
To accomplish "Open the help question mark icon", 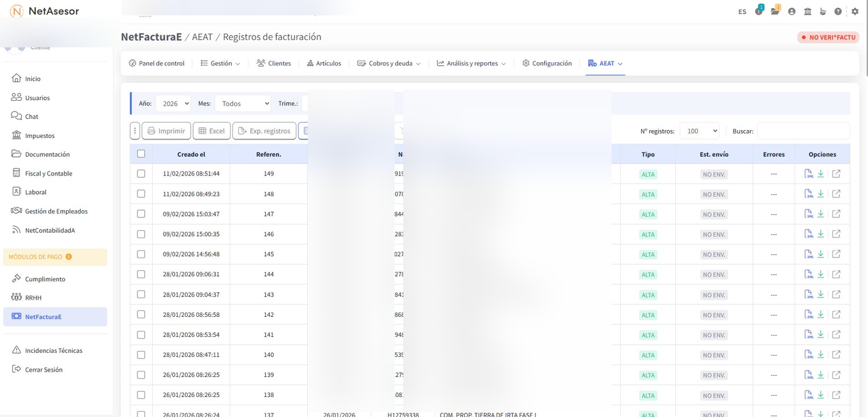I will (838, 11).
